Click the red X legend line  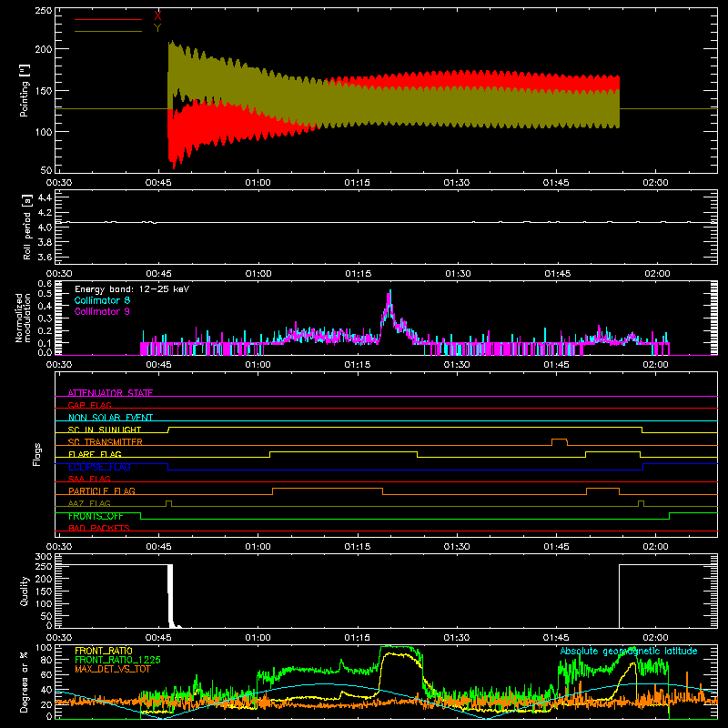point(108,19)
